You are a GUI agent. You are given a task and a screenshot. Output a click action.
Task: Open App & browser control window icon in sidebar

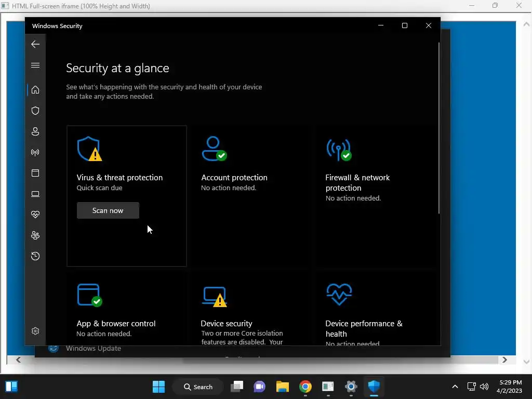tap(35, 173)
